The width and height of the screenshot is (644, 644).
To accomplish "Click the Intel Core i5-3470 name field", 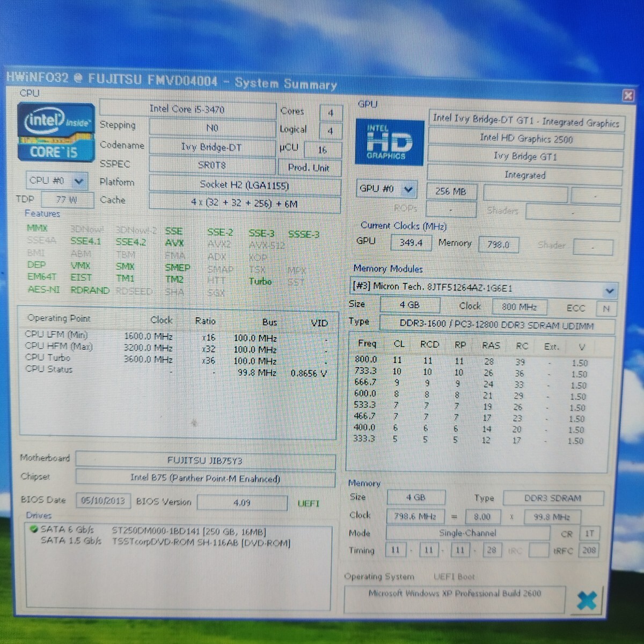I will (187, 109).
